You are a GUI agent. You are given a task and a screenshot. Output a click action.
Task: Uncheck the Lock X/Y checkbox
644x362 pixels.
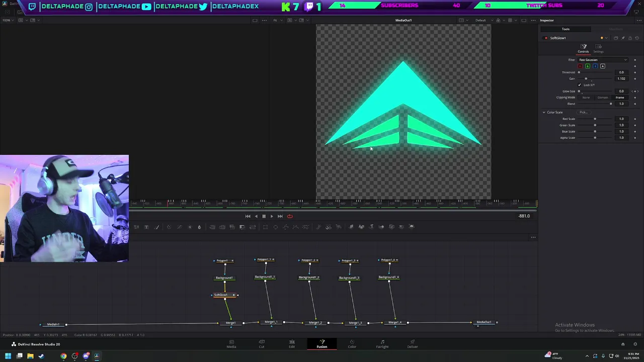click(579, 85)
